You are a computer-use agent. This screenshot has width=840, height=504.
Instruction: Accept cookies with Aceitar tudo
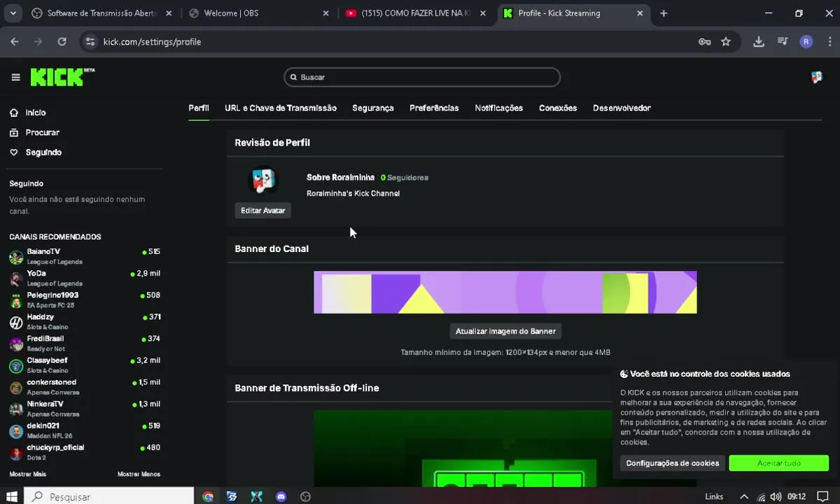(x=778, y=463)
